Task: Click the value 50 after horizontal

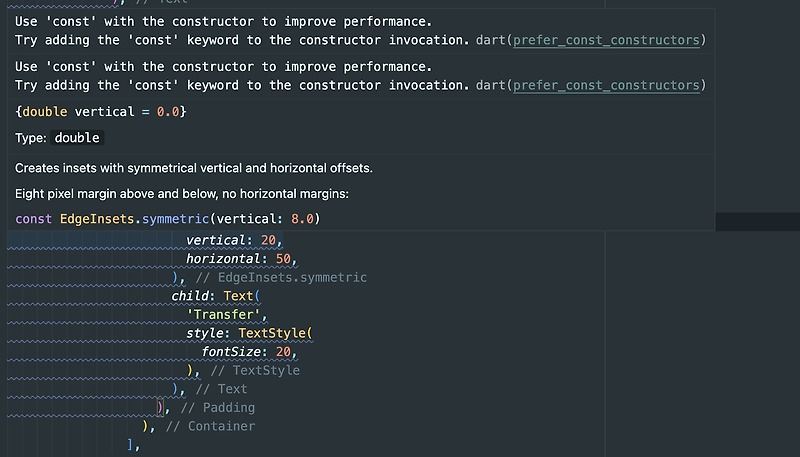Action: [x=283, y=259]
